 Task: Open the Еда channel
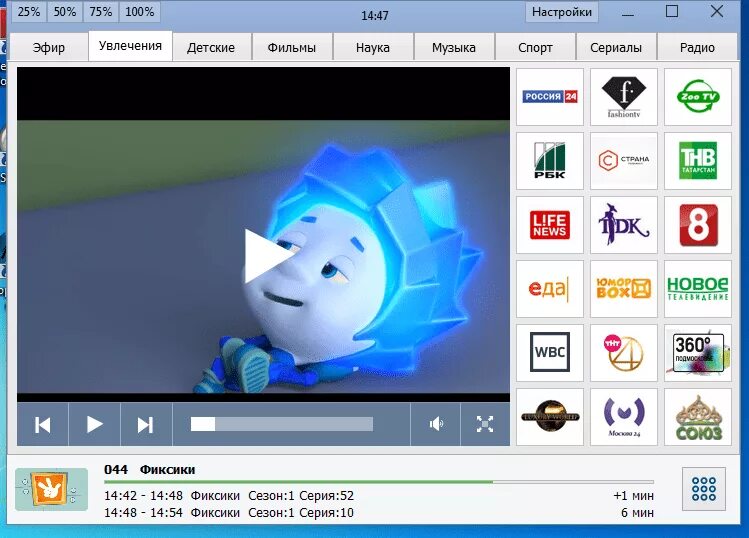(x=550, y=289)
